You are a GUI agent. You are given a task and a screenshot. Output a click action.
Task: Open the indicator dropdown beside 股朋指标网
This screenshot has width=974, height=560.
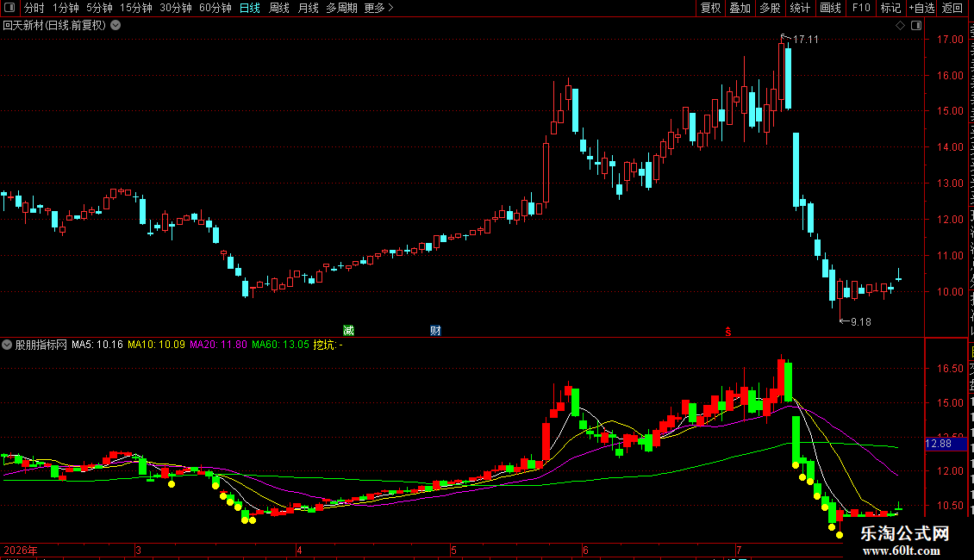(x=7, y=345)
